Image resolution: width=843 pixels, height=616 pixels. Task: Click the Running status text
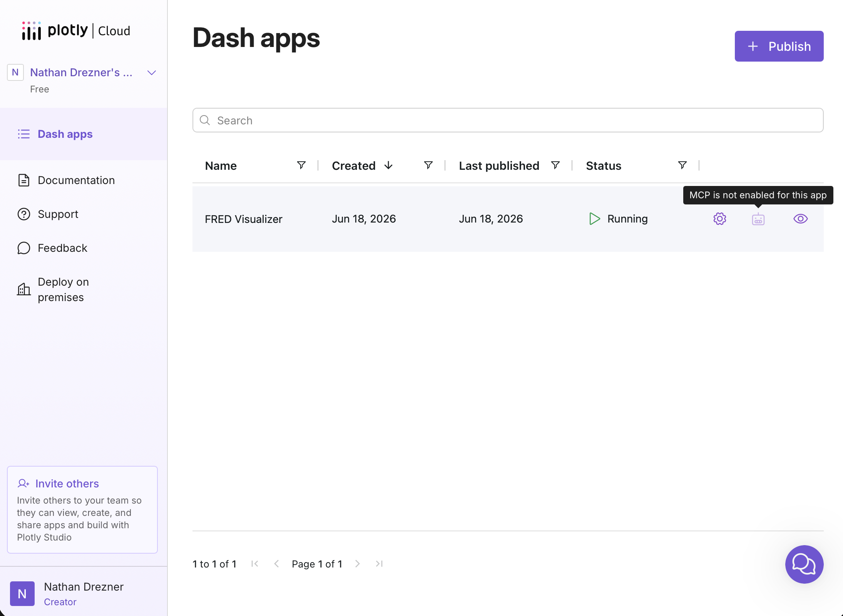[627, 219]
